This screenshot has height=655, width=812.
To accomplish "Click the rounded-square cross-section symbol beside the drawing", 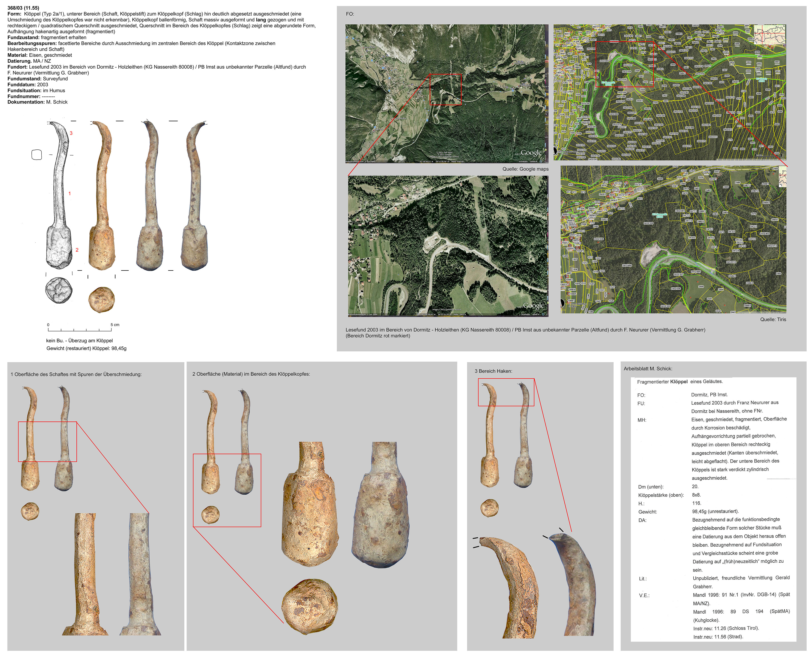I will click(37, 155).
